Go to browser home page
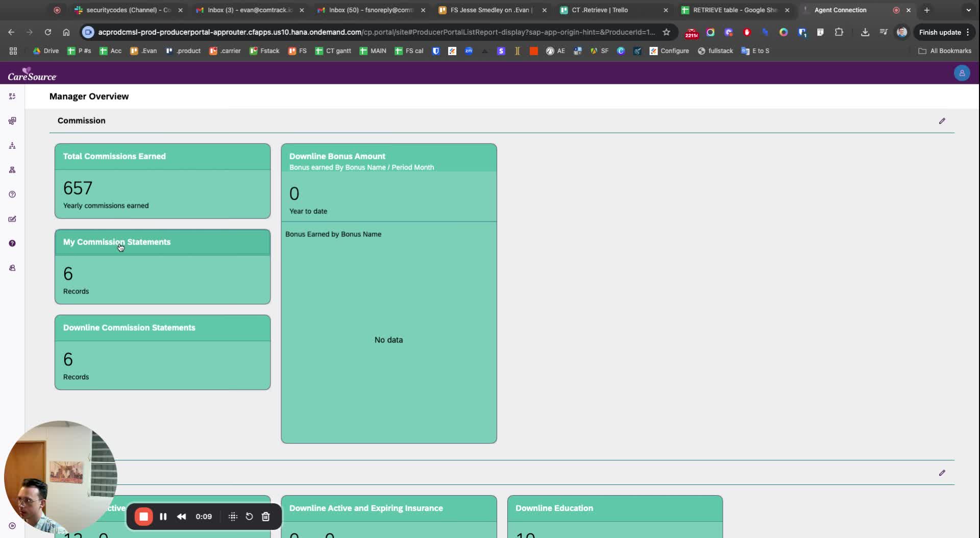Screen dimensions: 980x538 pos(66,32)
